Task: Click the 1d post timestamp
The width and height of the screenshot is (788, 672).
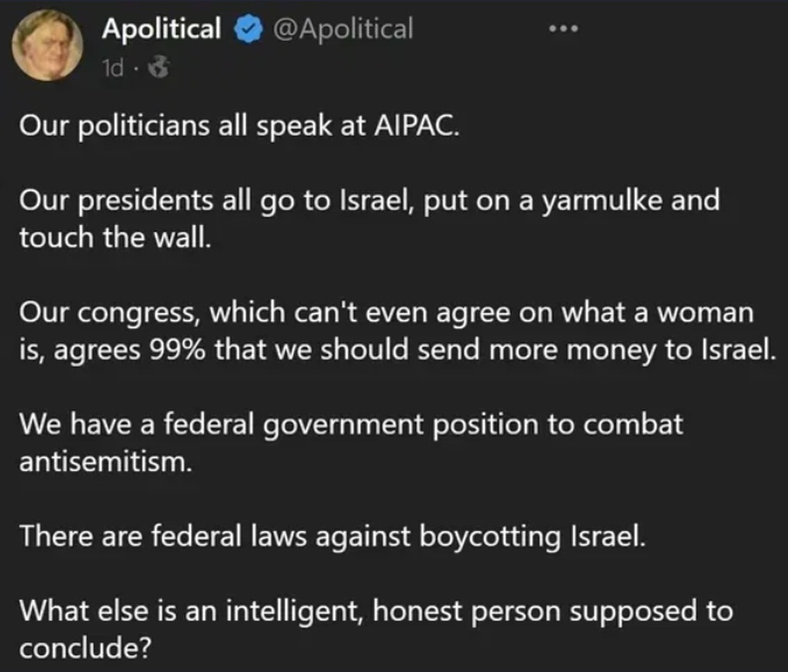Action: 112,67
